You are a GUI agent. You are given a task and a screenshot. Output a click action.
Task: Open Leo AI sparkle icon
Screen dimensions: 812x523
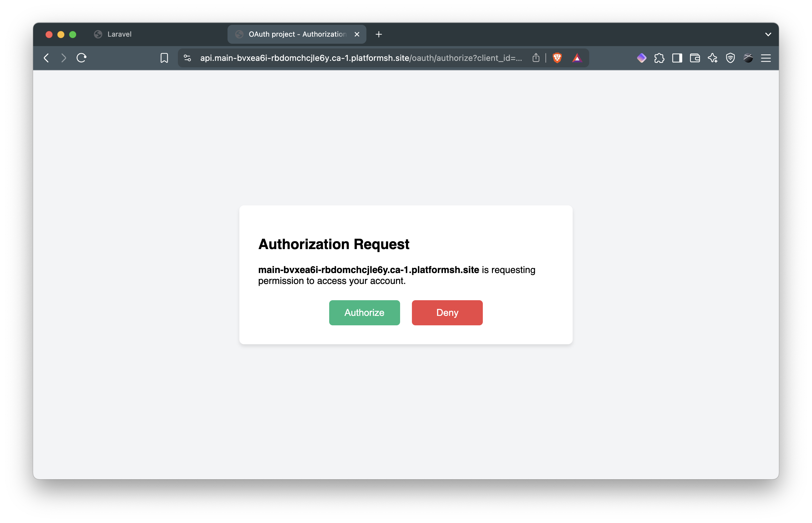click(x=712, y=58)
